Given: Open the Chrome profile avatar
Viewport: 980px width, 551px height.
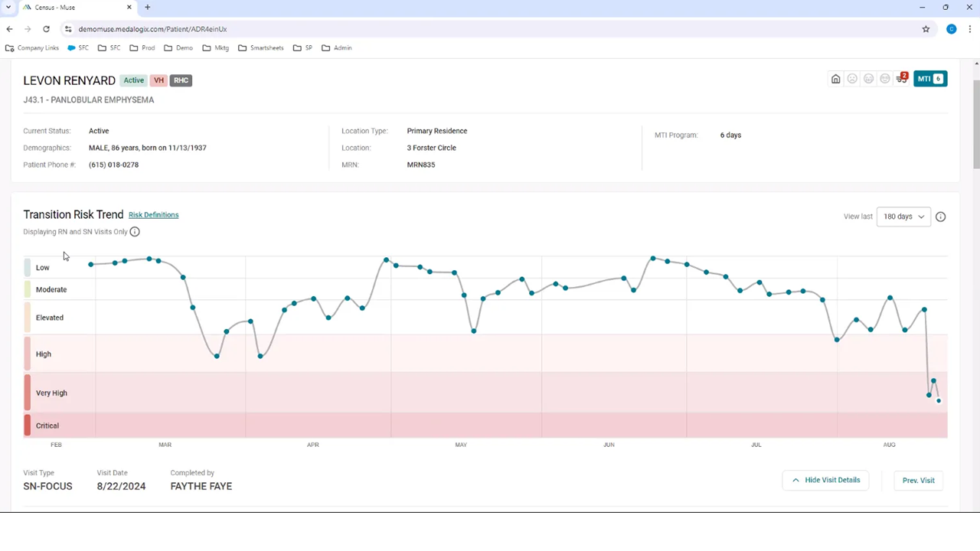Looking at the screenshot, I should tap(952, 29).
